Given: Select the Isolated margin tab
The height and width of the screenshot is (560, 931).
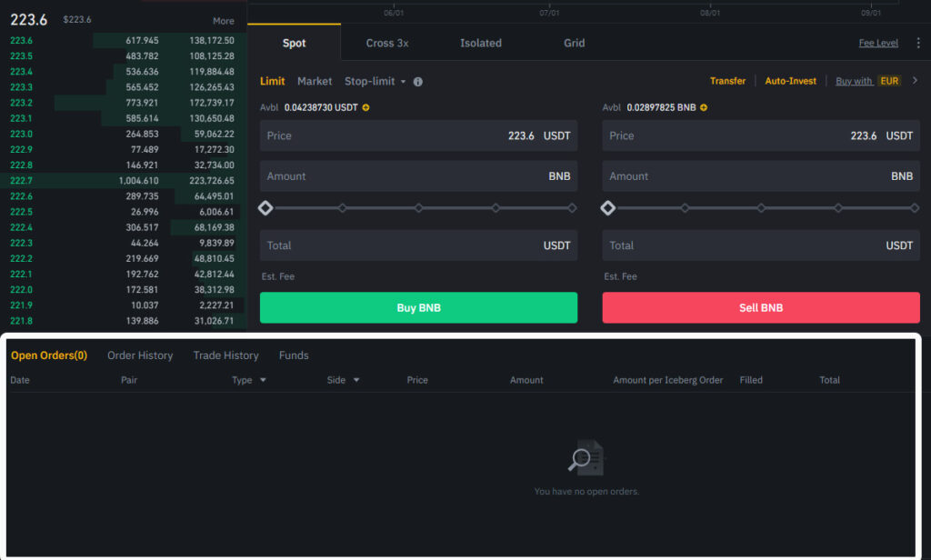Looking at the screenshot, I should pos(481,43).
